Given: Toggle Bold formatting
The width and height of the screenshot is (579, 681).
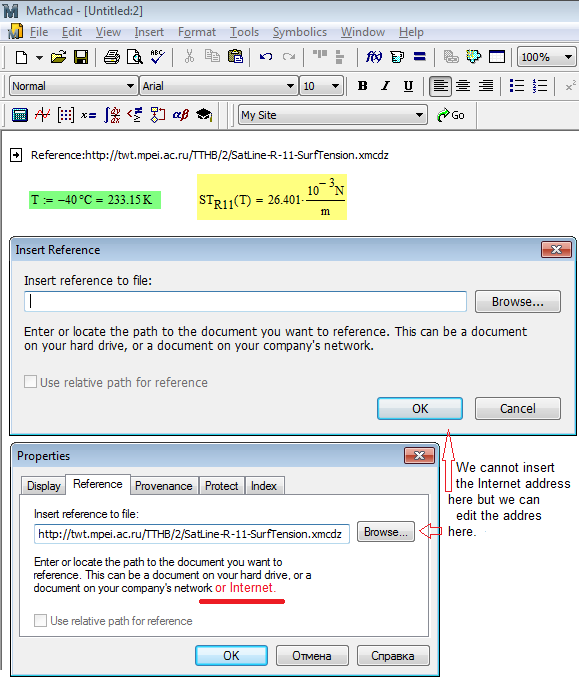Looking at the screenshot, I should [x=362, y=86].
